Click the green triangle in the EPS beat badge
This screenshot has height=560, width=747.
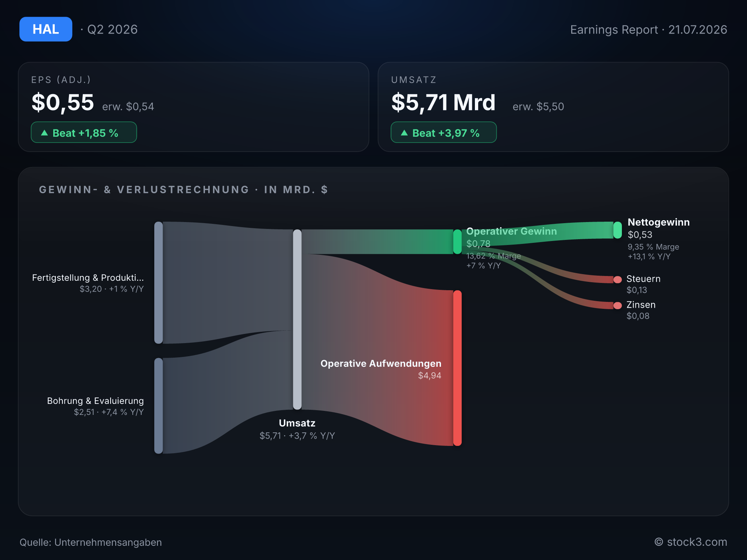pyautogui.click(x=44, y=133)
